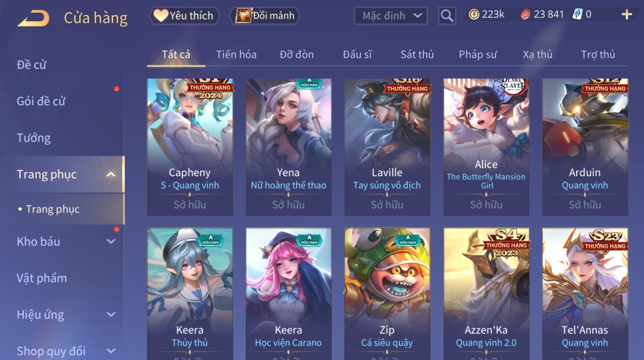Select the Tiến hóa tab
Screen dimensions: 644x360
(236, 54)
